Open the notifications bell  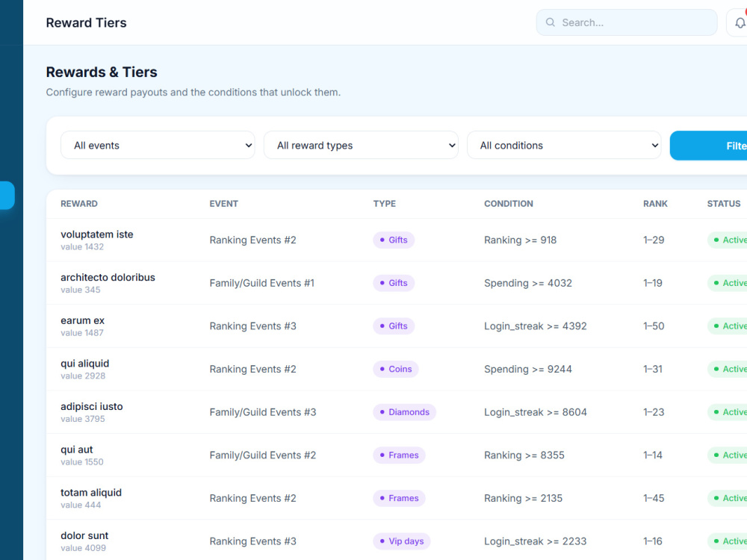click(x=739, y=22)
